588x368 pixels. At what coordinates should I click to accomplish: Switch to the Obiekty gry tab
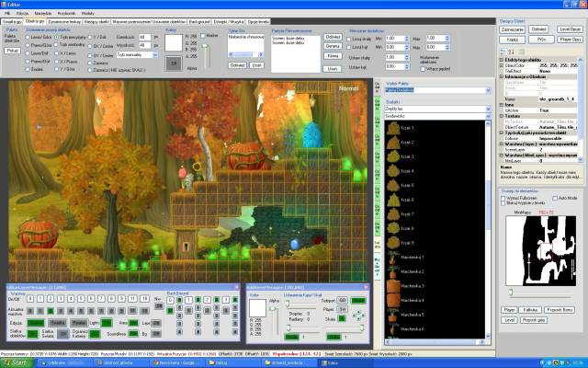click(x=35, y=21)
